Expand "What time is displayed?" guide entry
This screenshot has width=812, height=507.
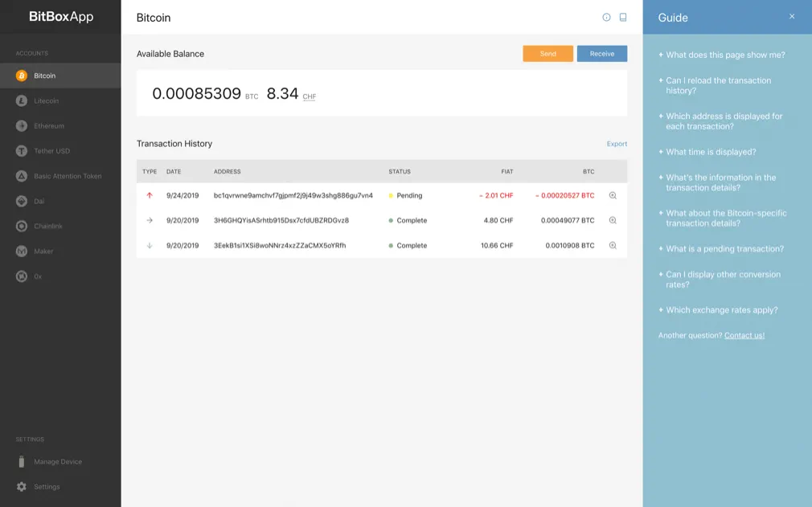point(710,152)
